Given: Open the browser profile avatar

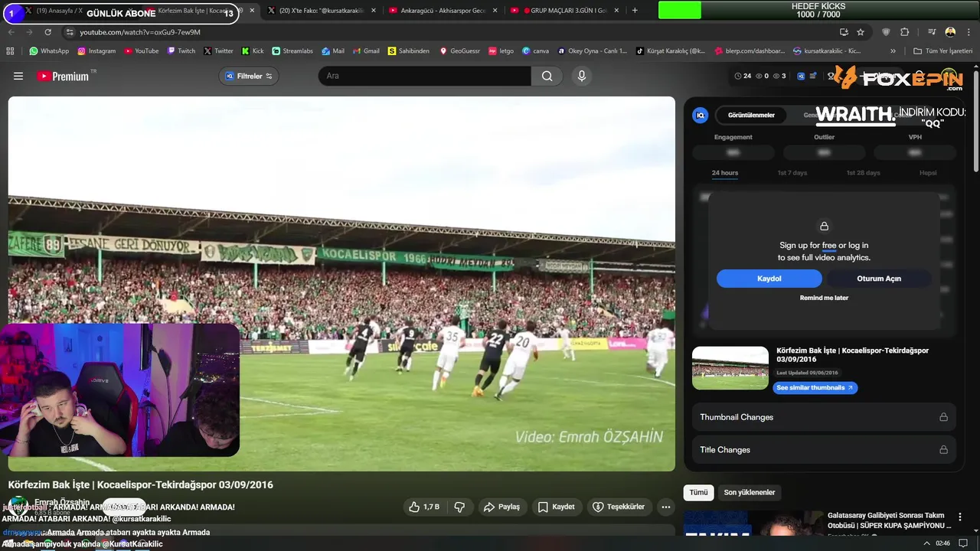Looking at the screenshot, I should 950,32.
